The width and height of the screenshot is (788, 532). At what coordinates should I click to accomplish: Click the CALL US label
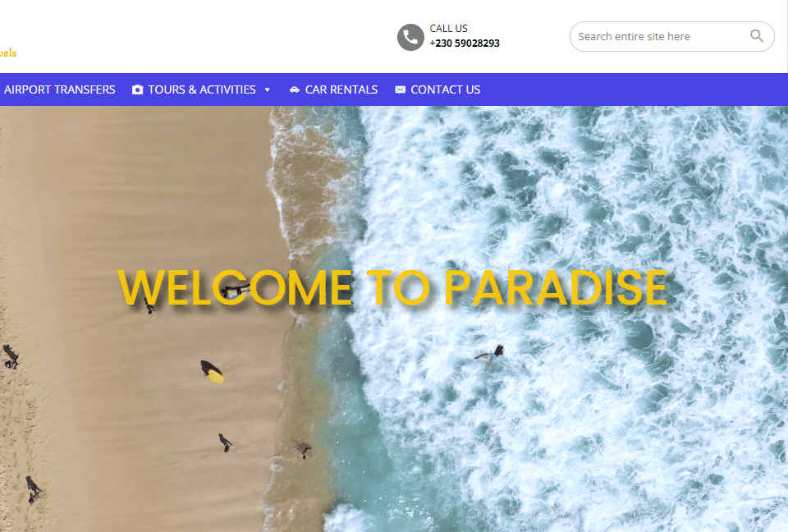click(448, 28)
